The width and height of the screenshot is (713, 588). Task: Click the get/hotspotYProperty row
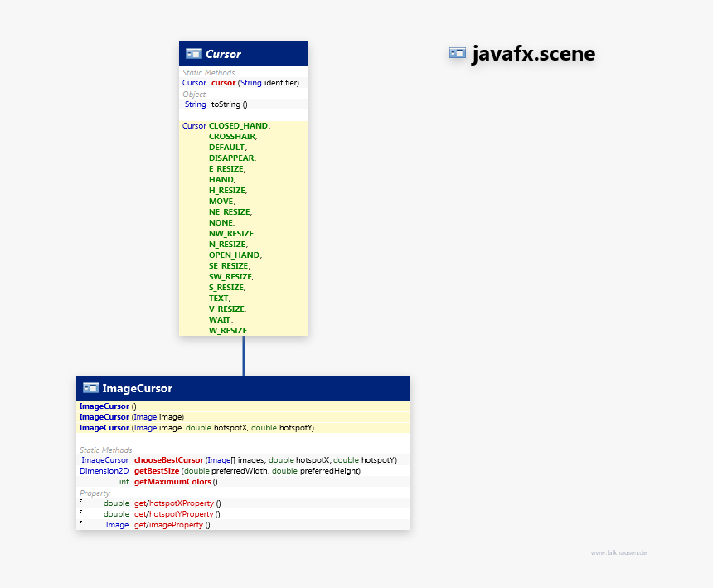[243, 514]
